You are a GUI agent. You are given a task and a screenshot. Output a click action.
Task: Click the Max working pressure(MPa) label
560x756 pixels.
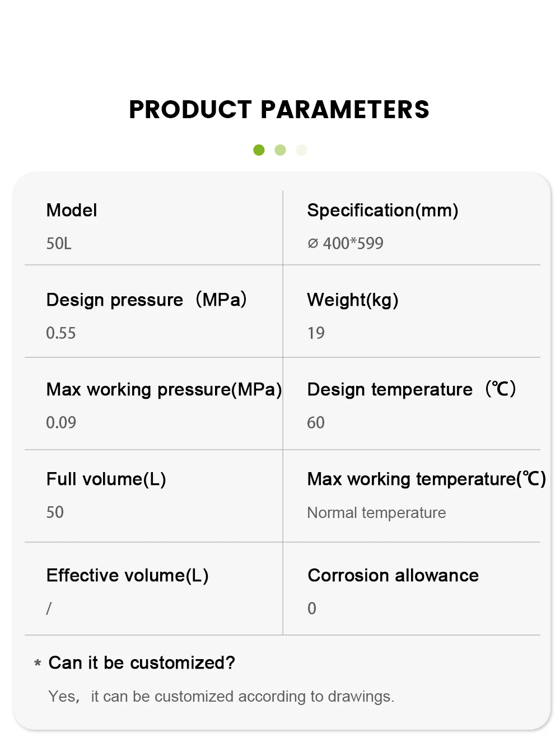(x=164, y=389)
